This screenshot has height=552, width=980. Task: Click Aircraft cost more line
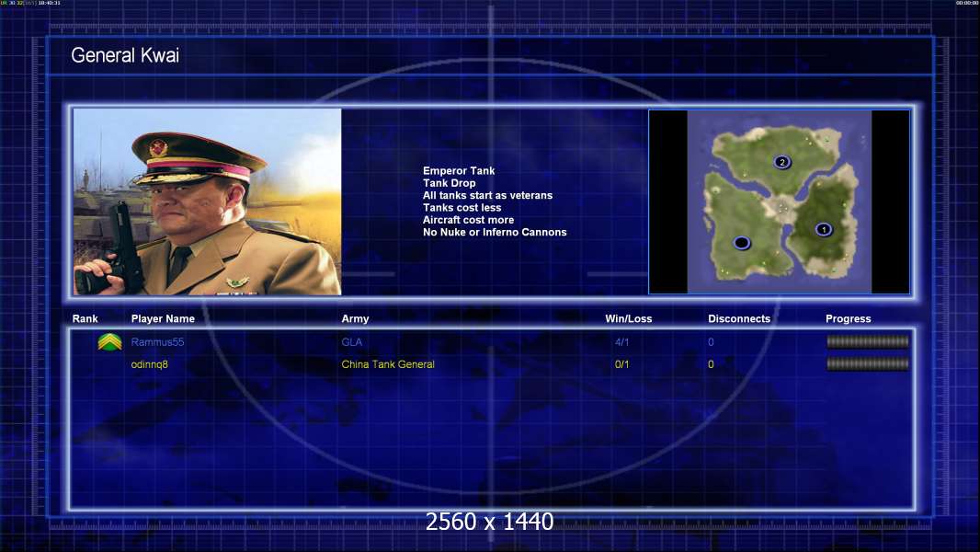[x=468, y=220]
